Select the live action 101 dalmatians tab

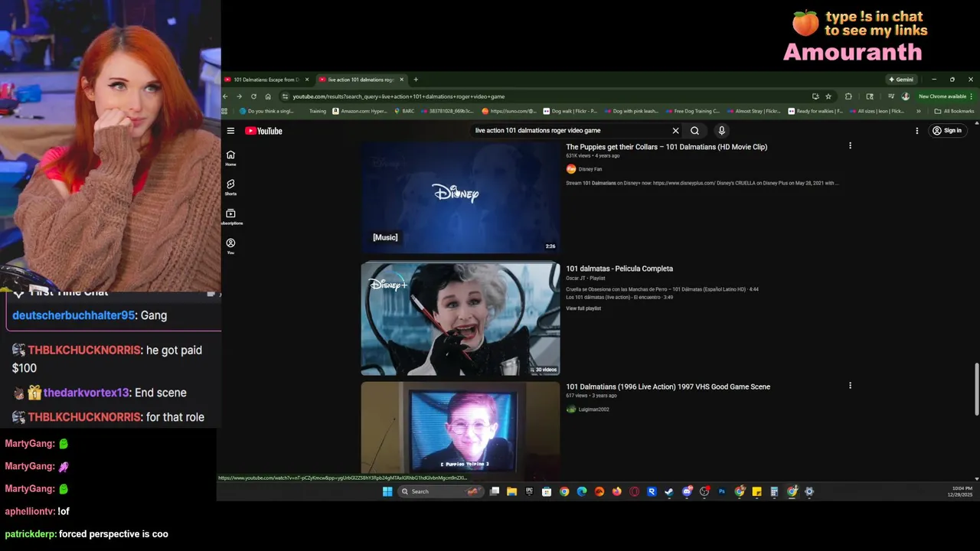tap(361, 80)
